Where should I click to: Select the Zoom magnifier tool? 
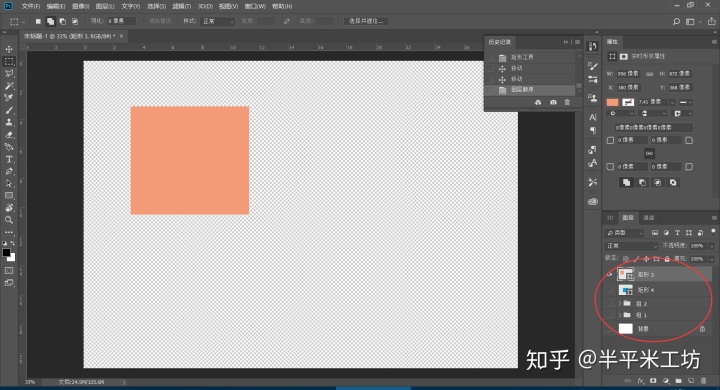click(9, 220)
